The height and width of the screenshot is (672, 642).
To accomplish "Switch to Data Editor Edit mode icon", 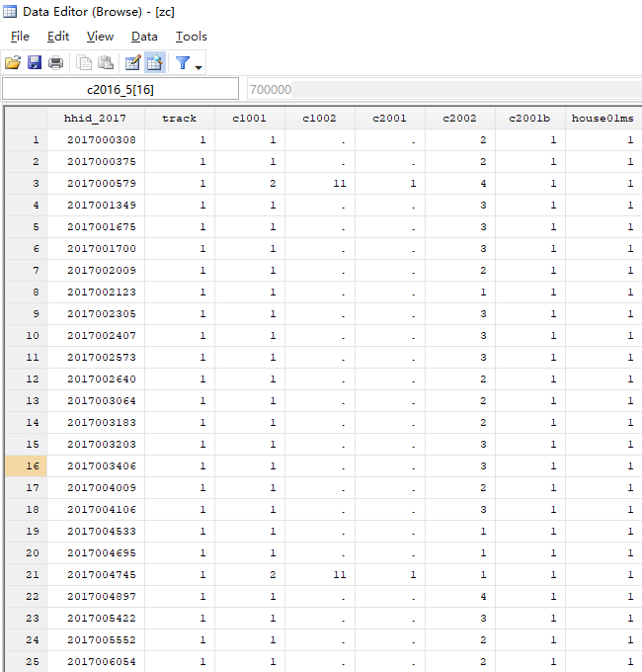I will (133, 63).
